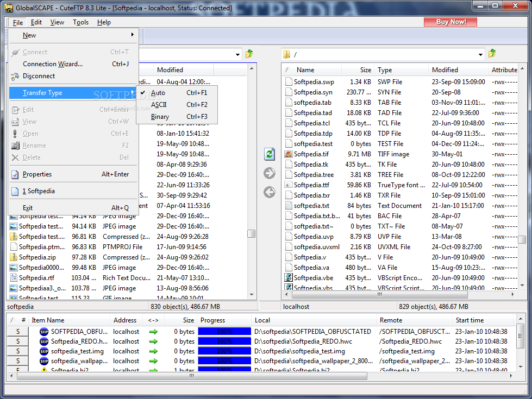Image resolution: width=532 pixels, height=399 pixels.
Task: Click the Softpedia.tcl file name
Action: tap(312, 123)
